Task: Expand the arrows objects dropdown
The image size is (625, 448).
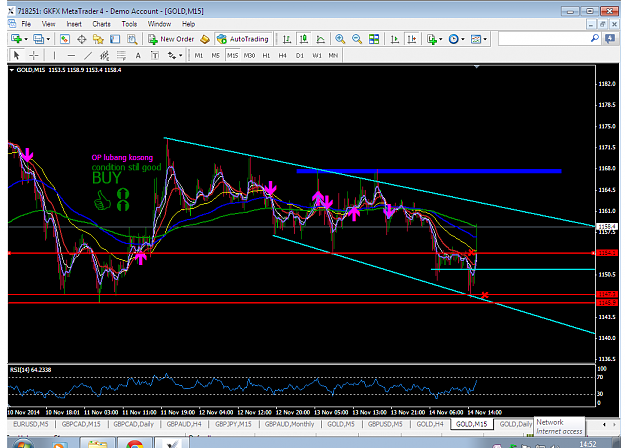Action: [x=181, y=55]
